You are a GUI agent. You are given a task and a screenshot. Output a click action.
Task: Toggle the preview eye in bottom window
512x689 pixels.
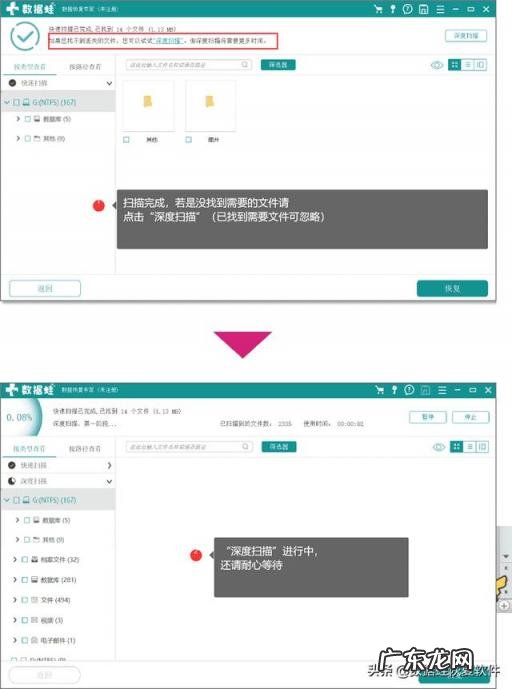439,447
